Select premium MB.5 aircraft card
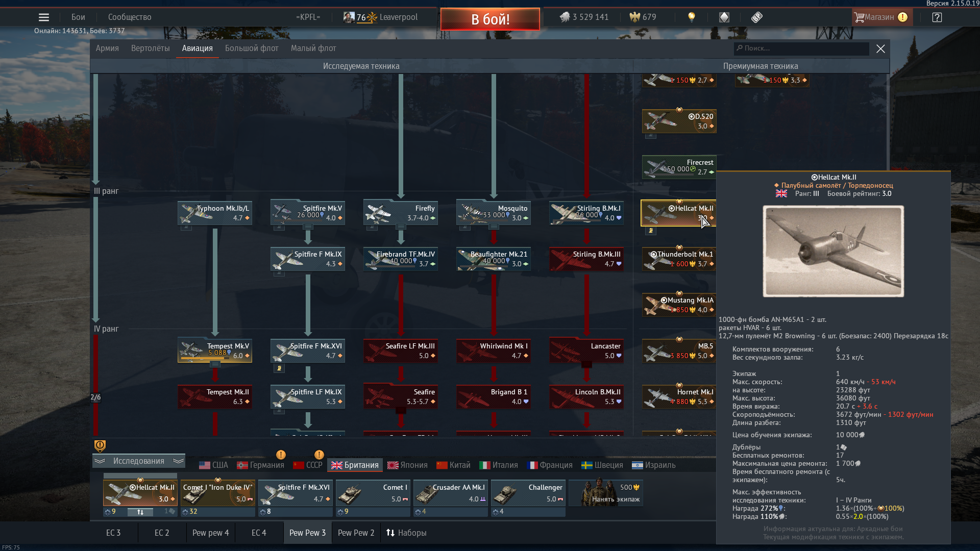 [679, 351]
